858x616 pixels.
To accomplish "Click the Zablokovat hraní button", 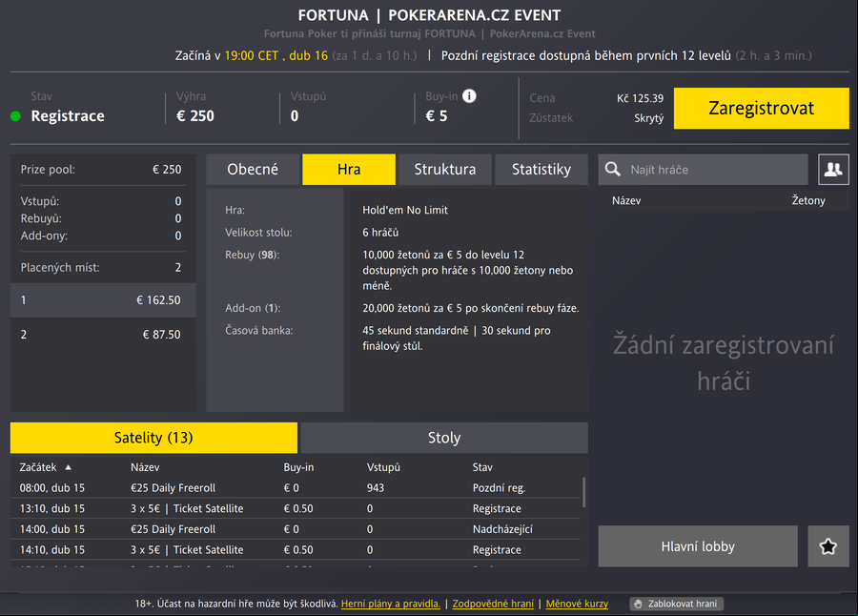I will coord(676,604).
